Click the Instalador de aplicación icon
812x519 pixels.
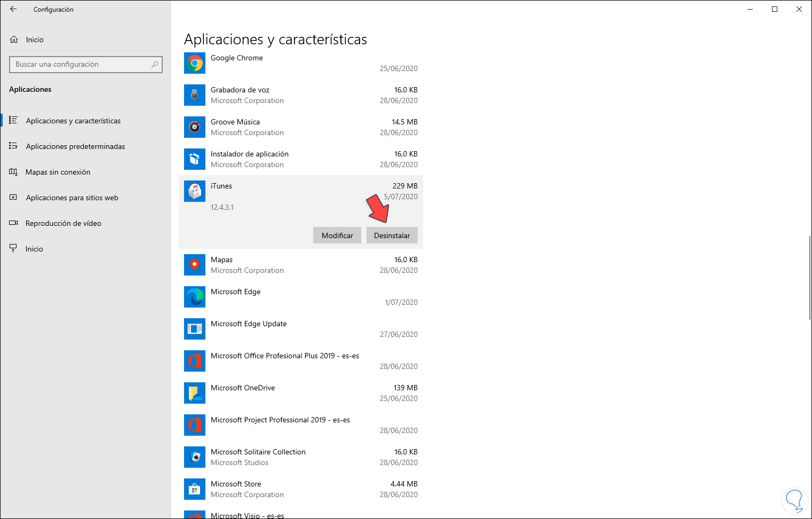(x=195, y=159)
